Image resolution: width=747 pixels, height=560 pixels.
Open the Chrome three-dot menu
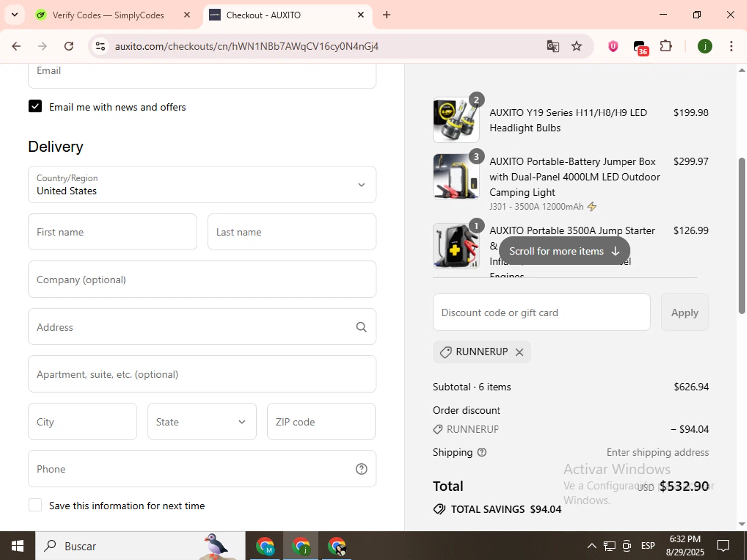pyautogui.click(x=731, y=46)
